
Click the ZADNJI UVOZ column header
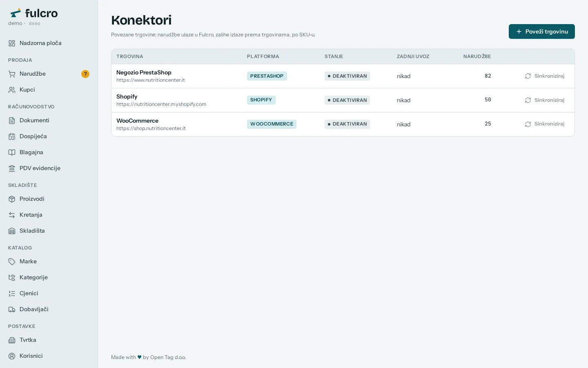coord(413,56)
